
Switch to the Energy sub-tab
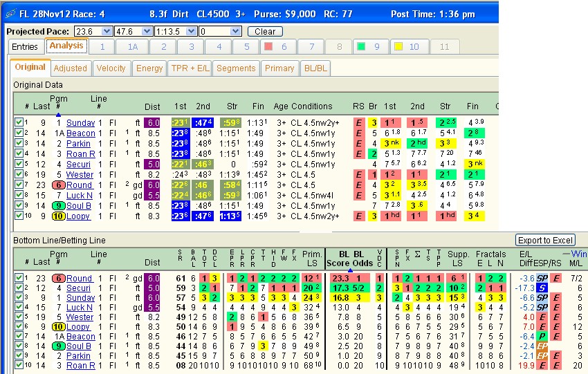pyautogui.click(x=149, y=68)
